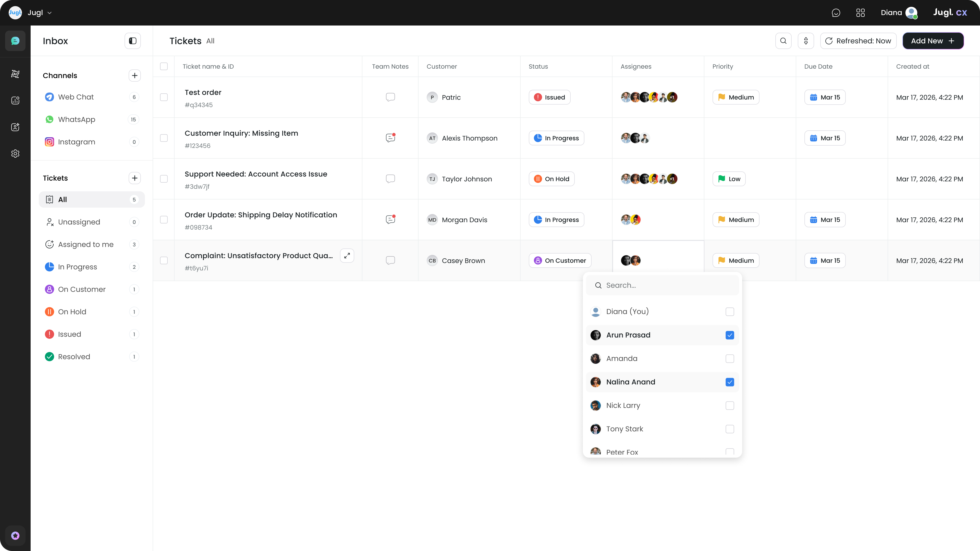Open In Progress status for Alexis Thompson ticket

click(556, 138)
